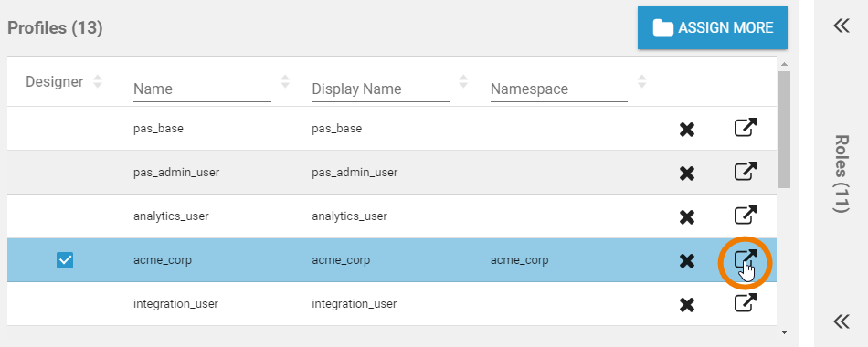868x347 pixels.
Task: Remove acme_corp profile using X icon
Action: click(x=687, y=261)
